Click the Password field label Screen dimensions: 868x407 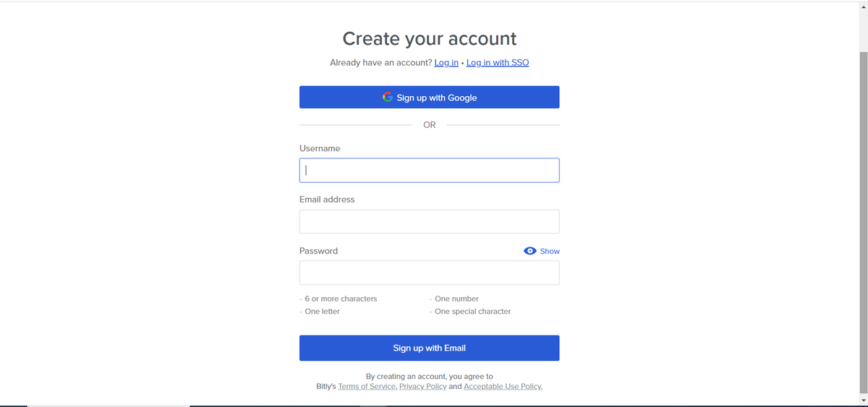(318, 251)
